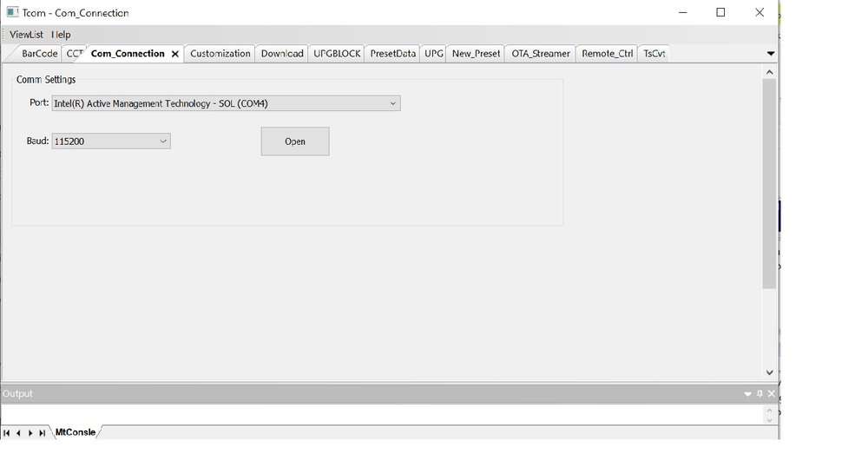Viewport: 868px width, 467px height.
Task: Switch to the CCT tab
Action: pyautogui.click(x=74, y=54)
